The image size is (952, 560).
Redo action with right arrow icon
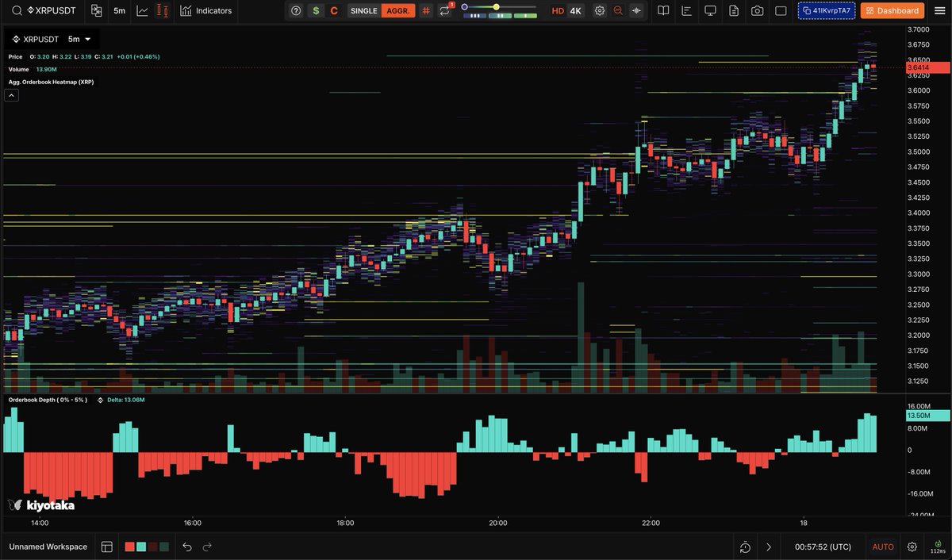207,547
